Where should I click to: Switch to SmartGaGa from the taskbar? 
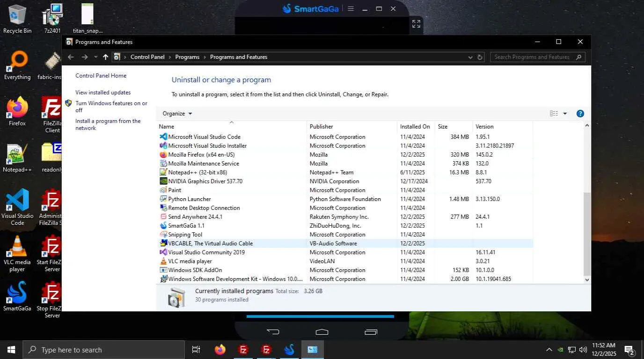pyautogui.click(x=289, y=350)
